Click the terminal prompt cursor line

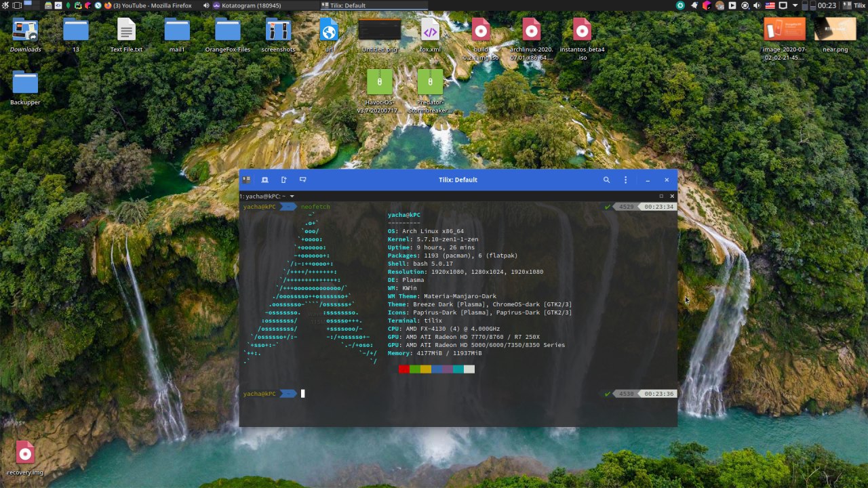pos(303,394)
